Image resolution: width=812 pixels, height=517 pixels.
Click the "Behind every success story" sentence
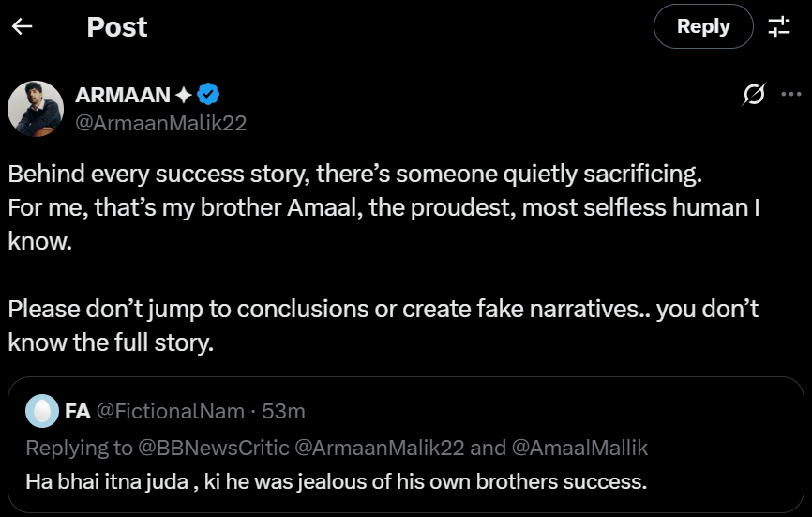354,175
